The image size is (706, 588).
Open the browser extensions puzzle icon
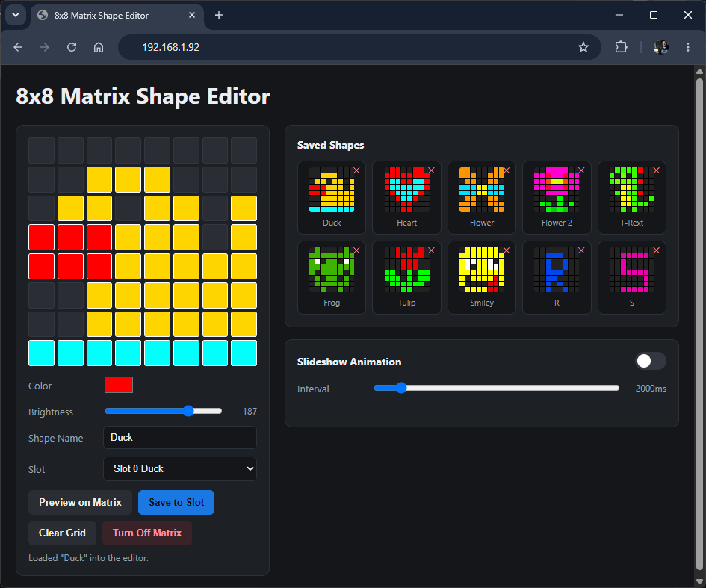point(621,47)
